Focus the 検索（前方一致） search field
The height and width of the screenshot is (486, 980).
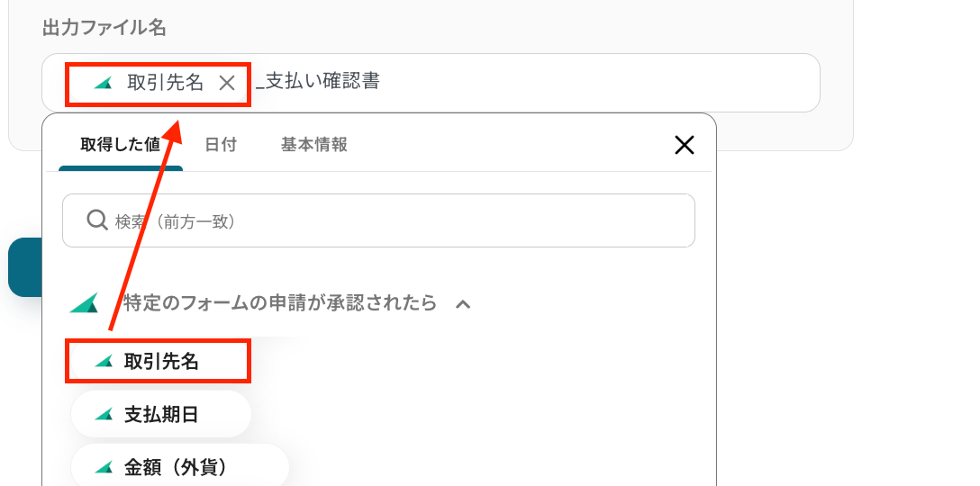coord(378,220)
